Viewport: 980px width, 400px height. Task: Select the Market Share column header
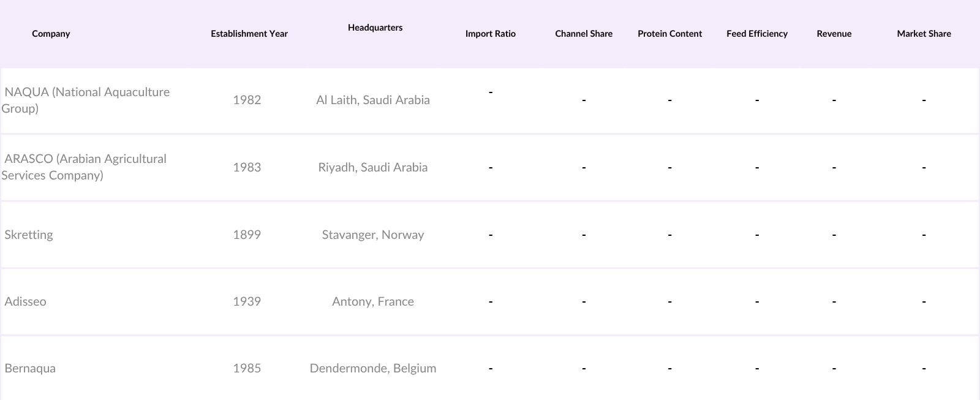924,34
